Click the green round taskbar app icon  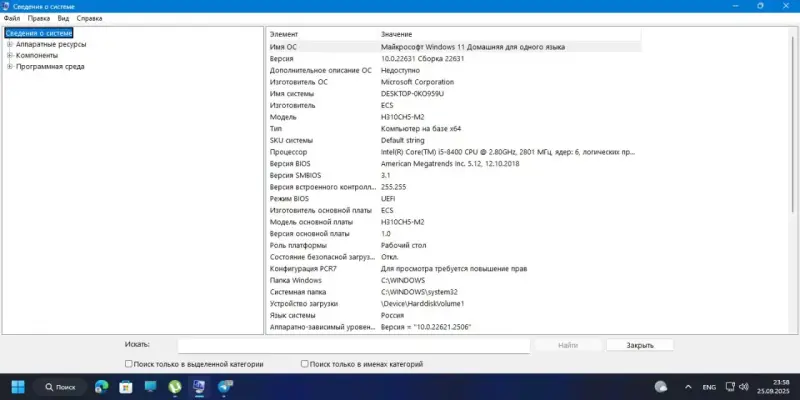point(175,386)
